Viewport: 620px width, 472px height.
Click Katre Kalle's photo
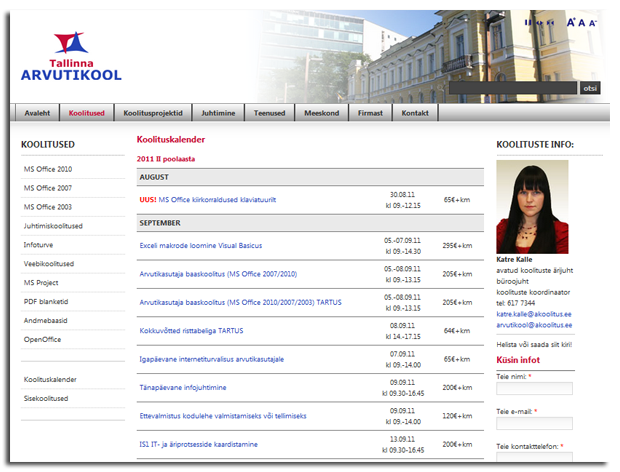[532, 207]
